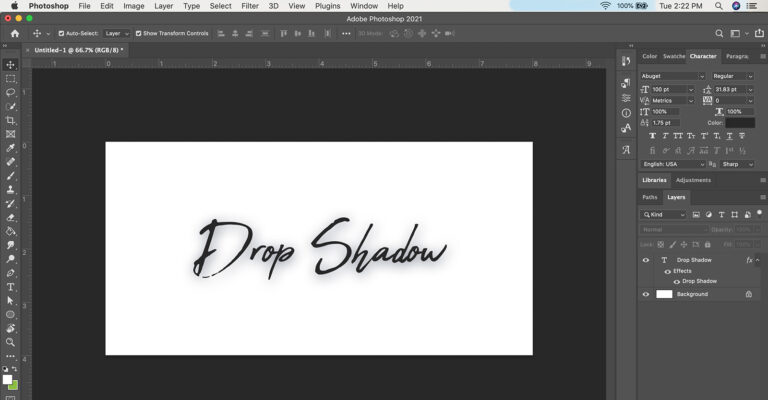
Task: Open the language dropdown English: USA
Action: tap(673, 165)
